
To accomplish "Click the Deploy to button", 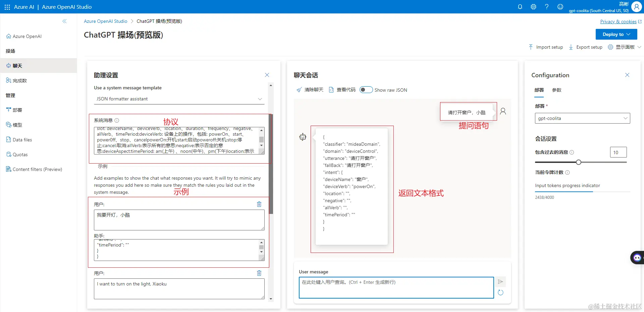I will 616,34.
